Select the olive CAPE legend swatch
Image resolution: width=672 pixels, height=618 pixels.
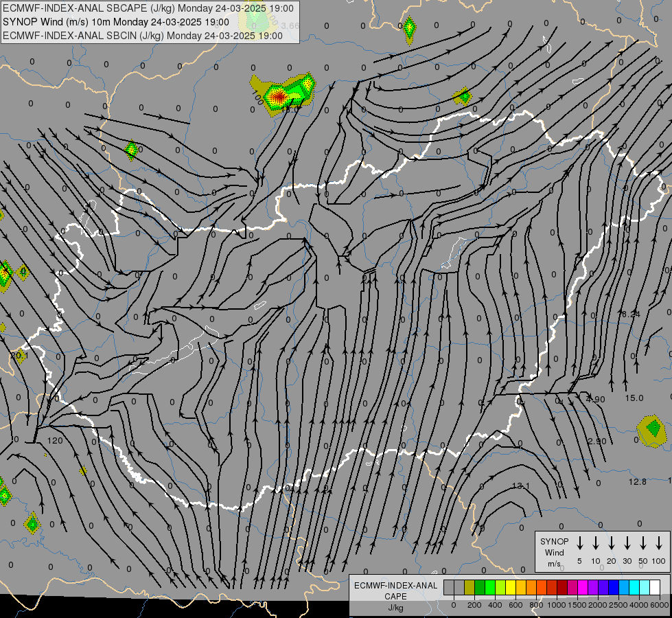470,588
